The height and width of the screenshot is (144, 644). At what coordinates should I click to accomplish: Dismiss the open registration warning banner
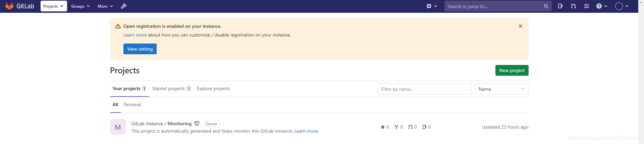point(521,26)
